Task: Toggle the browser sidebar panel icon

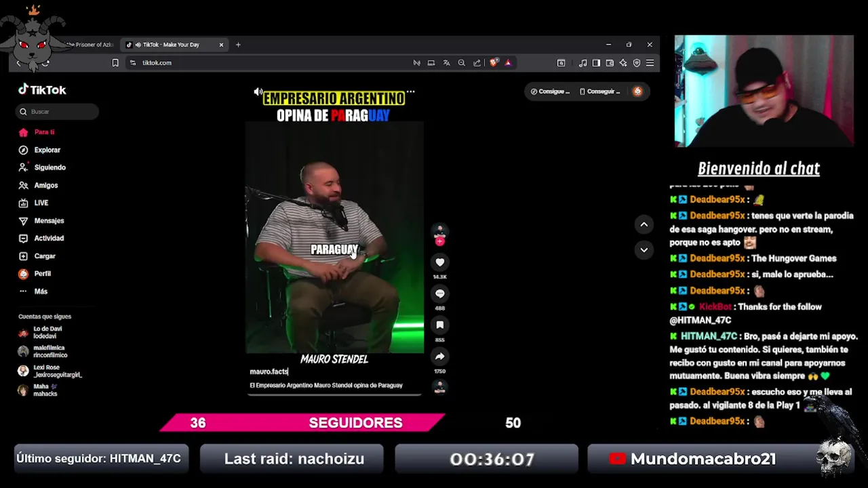Action: coord(596,62)
